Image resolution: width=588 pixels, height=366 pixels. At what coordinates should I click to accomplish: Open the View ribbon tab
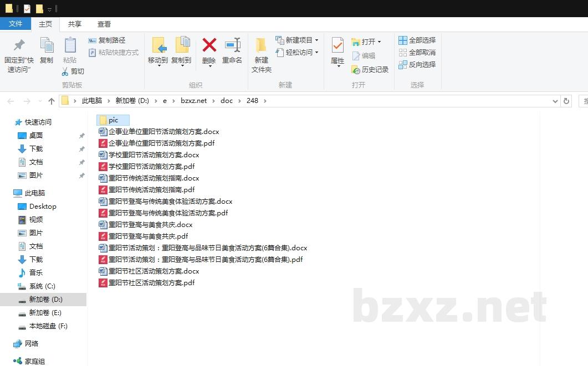[x=104, y=24]
